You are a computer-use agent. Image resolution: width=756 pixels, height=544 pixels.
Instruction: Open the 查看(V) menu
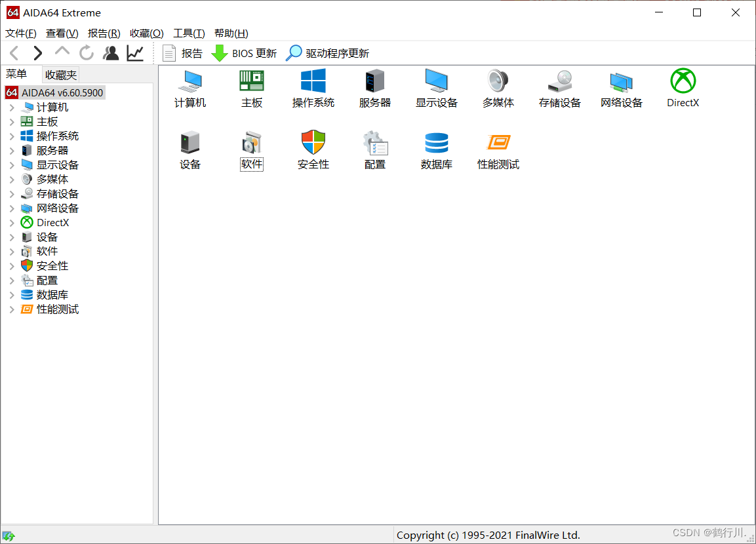[62, 33]
